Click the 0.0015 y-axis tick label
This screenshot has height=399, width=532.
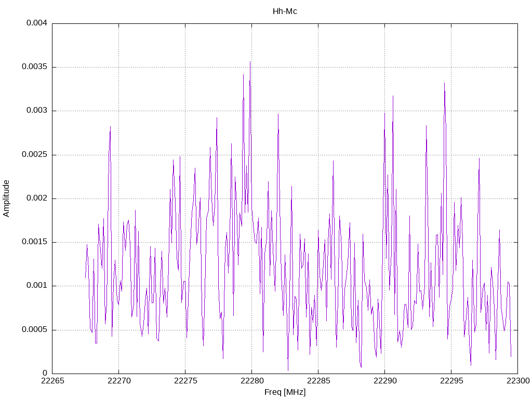(x=35, y=242)
